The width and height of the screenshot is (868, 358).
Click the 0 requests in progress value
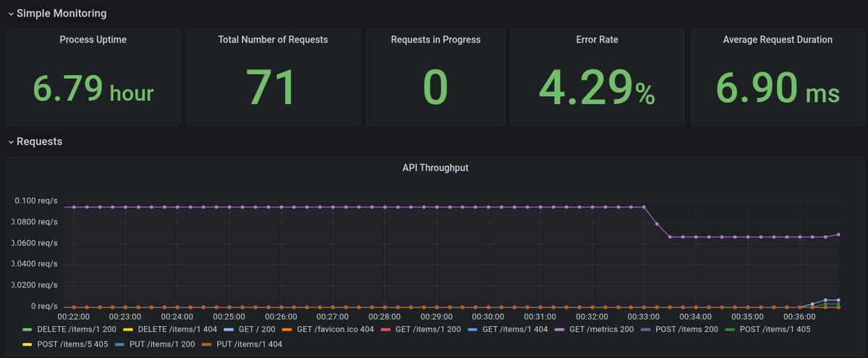pos(435,88)
